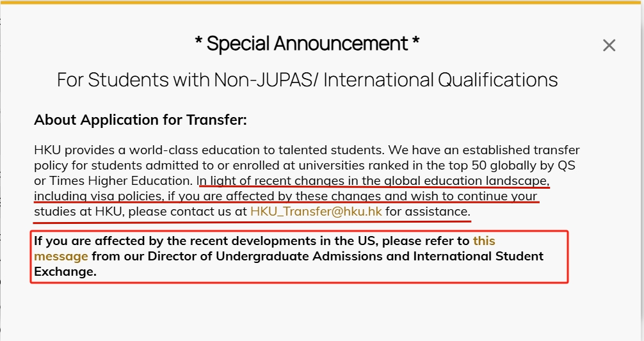644x341 pixels.
Task: Click 'recent developments in the US' text
Action: click(281, 241)
